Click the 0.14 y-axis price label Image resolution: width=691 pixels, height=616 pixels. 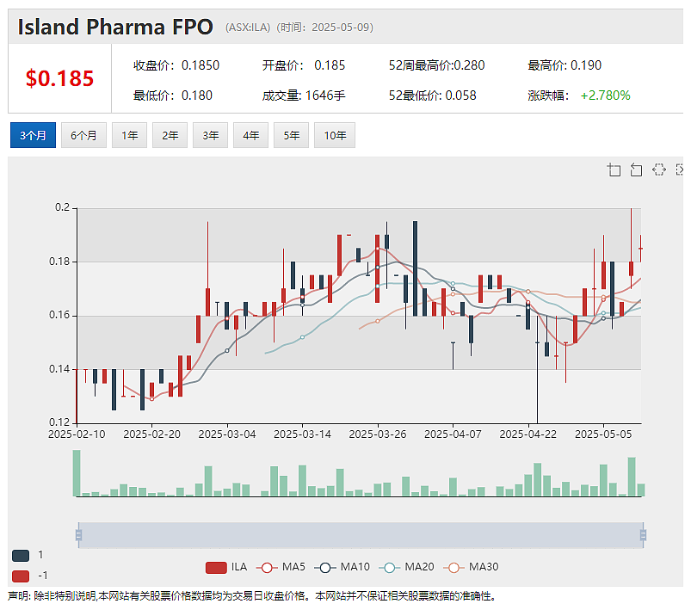[x=59, y=369]
